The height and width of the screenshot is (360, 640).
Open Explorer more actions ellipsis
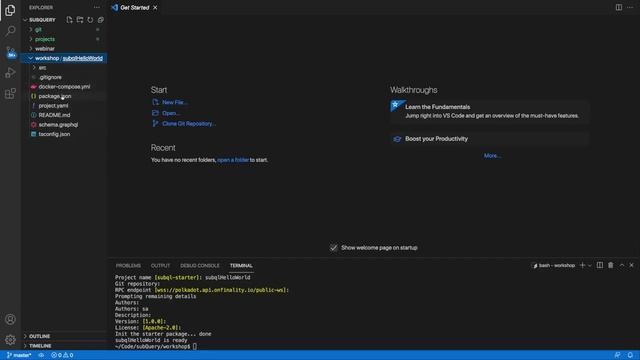[x=97, y=7]
